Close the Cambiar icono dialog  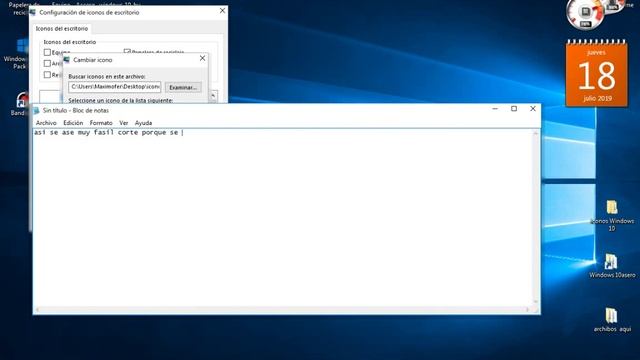(x=202, y=58)
